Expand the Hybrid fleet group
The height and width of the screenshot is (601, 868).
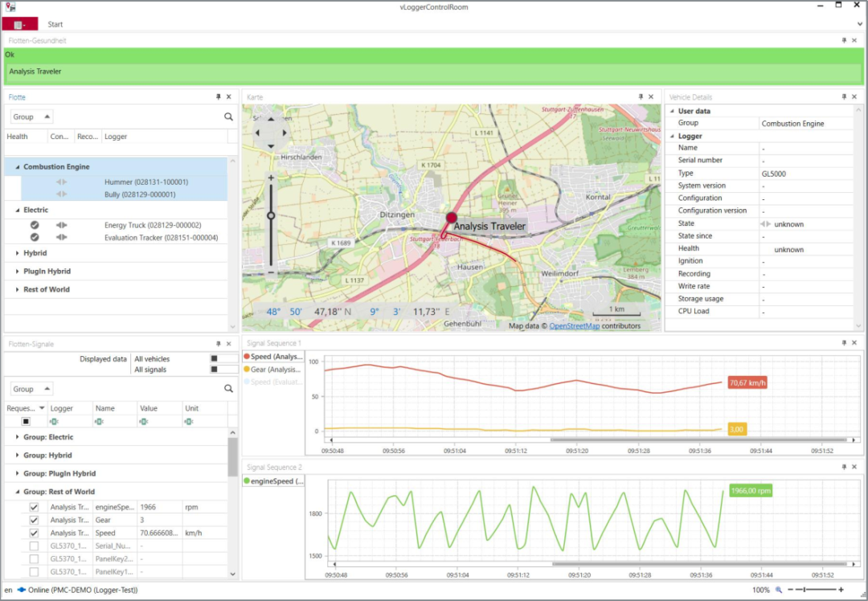point(17,253)
